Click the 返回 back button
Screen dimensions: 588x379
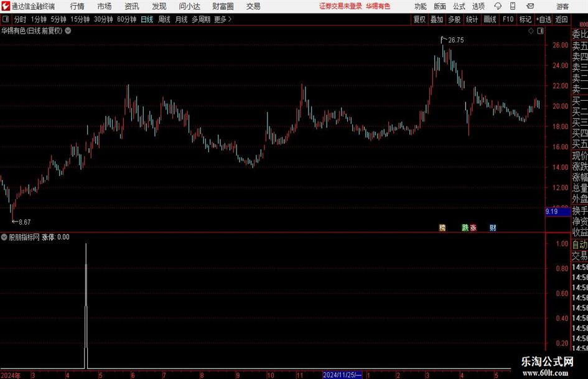[x=561, y=19]
